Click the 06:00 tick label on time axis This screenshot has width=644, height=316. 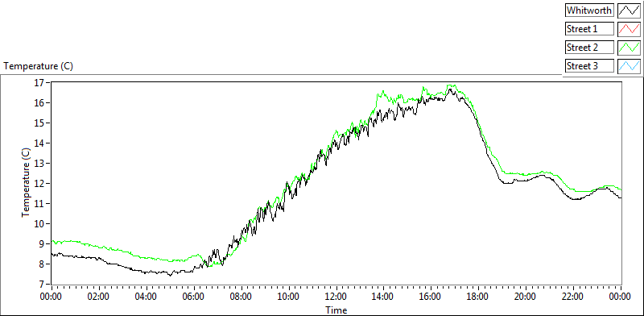tap(194, 297)
